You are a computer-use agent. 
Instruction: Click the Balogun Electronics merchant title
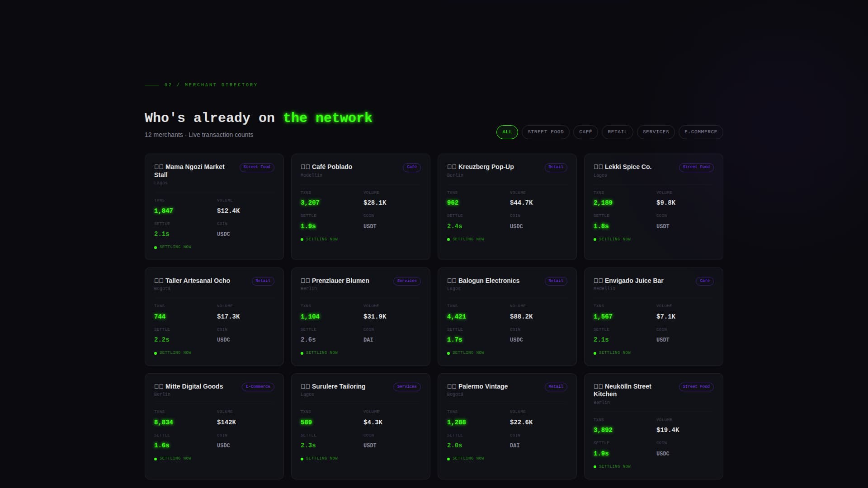(x=483, y=281)
